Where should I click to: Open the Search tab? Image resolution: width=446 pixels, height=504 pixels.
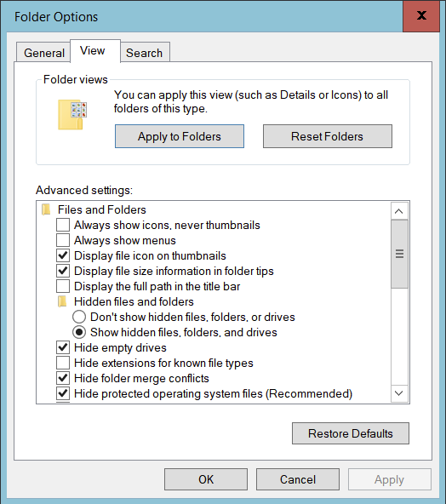coord(145,53)
